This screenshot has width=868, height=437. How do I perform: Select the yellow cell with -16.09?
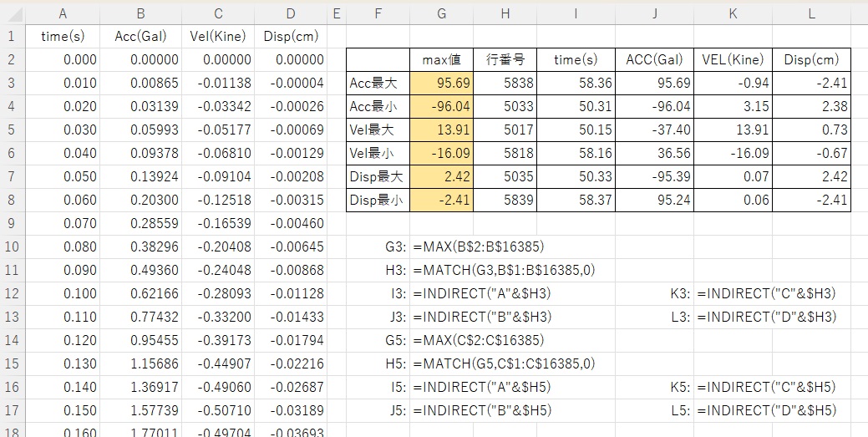pyautogui.click(x=441, y=154)
